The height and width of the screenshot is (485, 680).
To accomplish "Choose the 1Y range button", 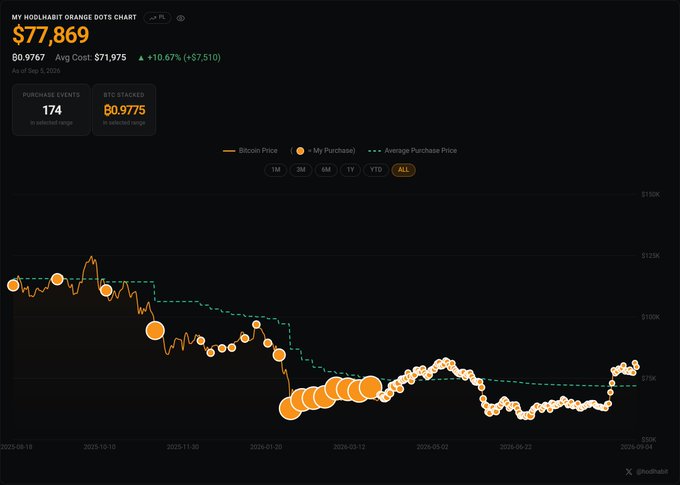I will point(350,170).
